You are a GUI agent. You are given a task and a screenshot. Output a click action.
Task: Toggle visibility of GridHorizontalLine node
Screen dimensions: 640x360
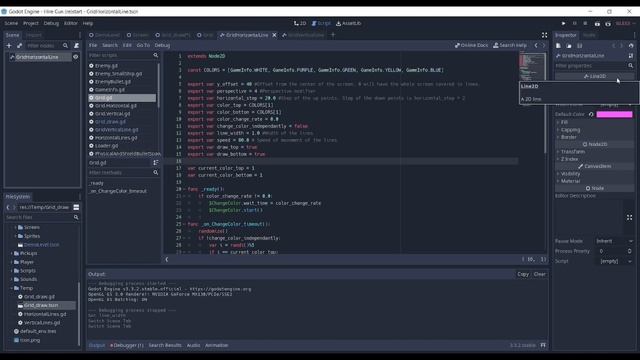pyautogui.click(x=76, y=57)
